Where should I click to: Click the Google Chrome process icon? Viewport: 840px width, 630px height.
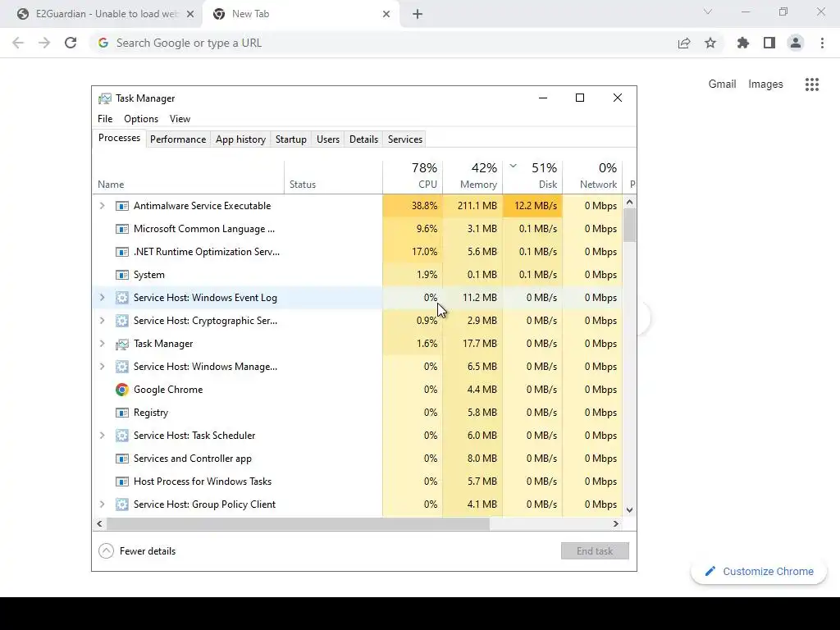(122, 390)
